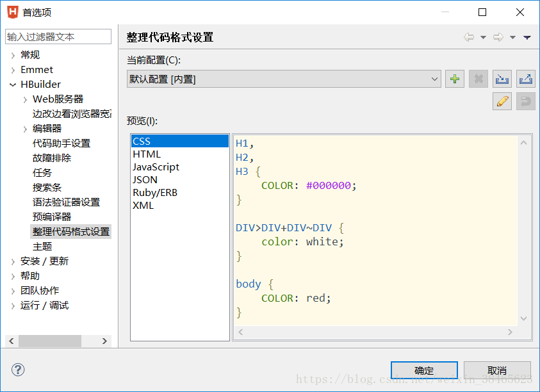Click the DIV>DIV+DIV~DIV selector text
Image resolution: width=540 pixels, height=392 pixels.
[284, 227]
